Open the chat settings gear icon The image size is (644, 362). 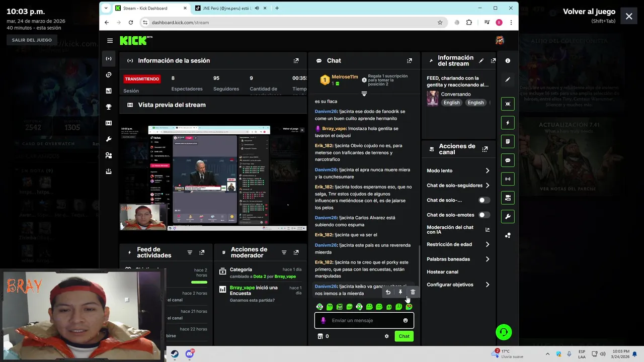[386, 336]
